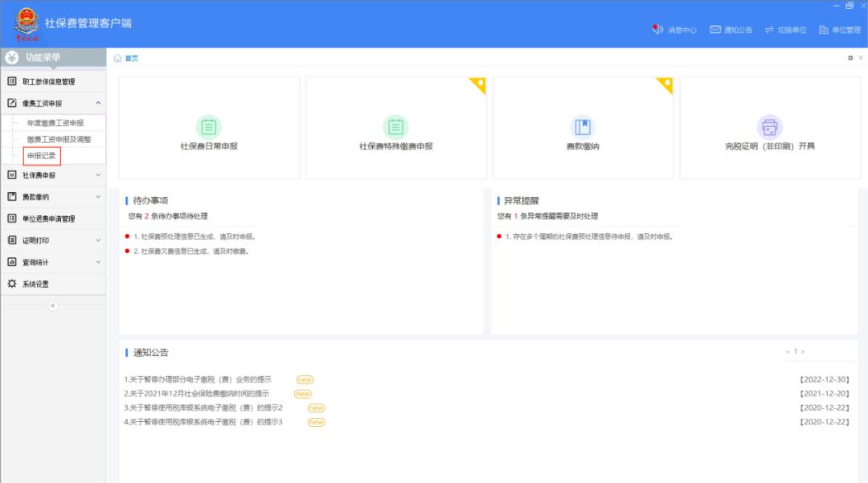This screenshot has height=483, width=868.
Task: Open notice about 2021年12月社会保险费缴纳时间
Action: (x=197, y=394)
